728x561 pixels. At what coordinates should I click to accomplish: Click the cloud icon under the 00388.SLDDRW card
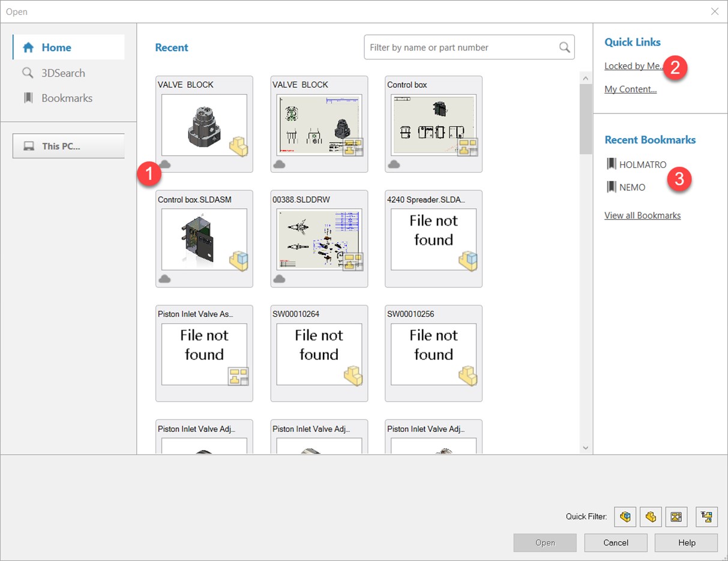pos(279,279)
